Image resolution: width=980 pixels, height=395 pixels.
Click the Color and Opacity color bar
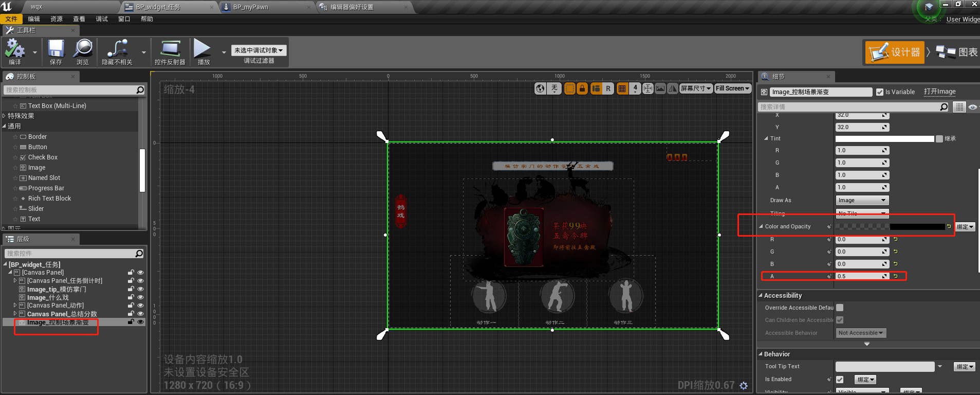click(x=890, y=227)
